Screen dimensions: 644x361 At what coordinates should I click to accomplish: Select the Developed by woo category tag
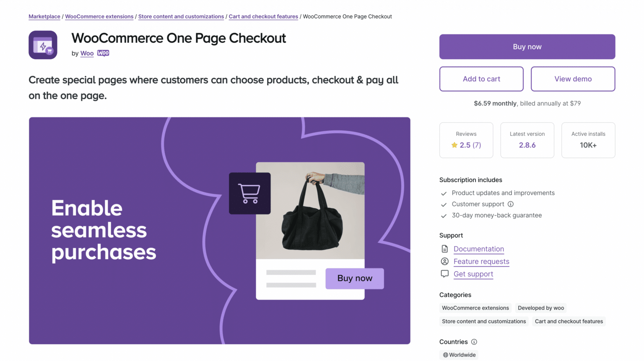point(540,308)
